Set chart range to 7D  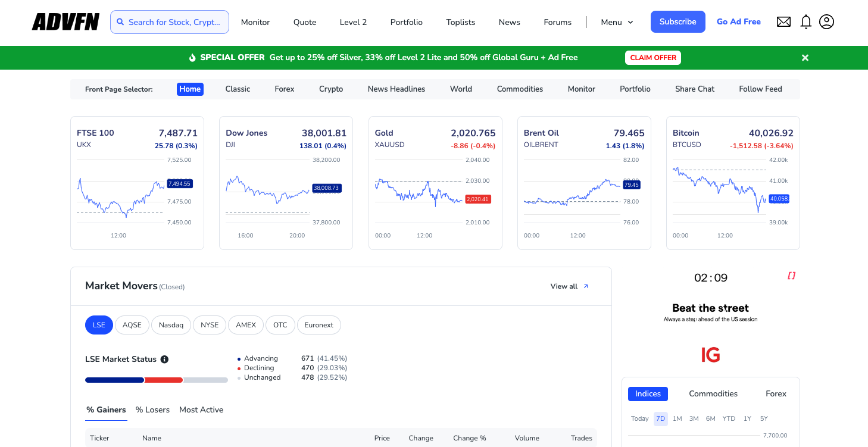tap(660, 418)
